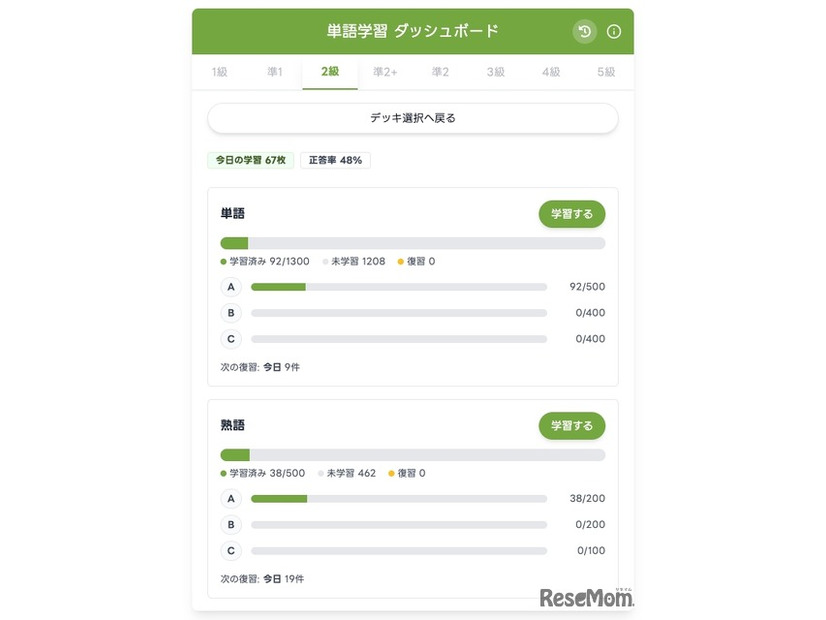Switch to the 準1 level tab
This screenshot has width=826, height=620.
pos(276,72)
